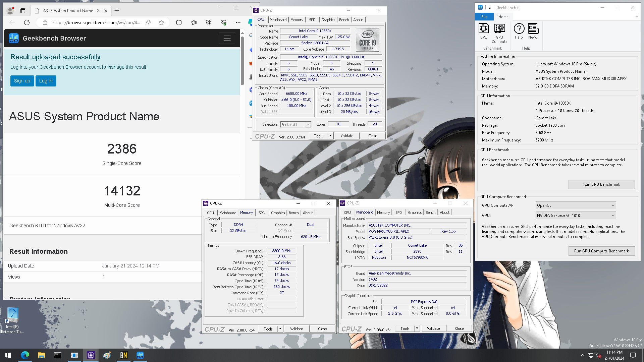Click the taskbar clock and date
The height and width of the screenshot is (362, 644).
pos(614,355)
